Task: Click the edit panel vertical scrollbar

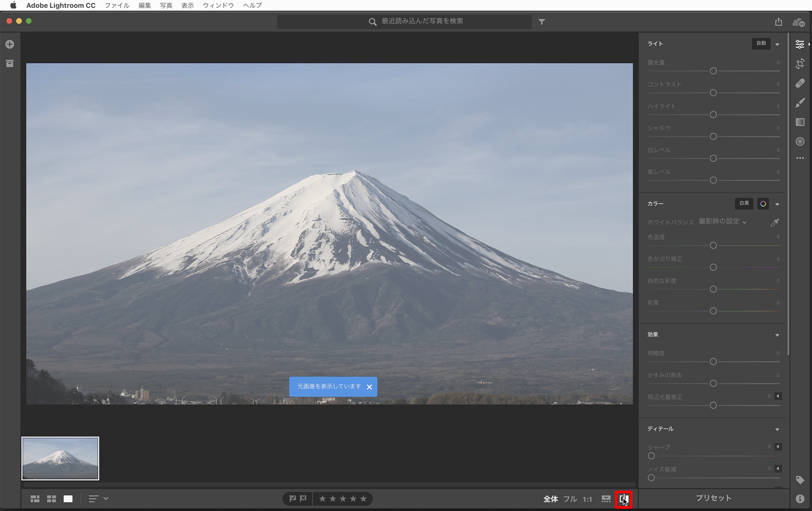Action: 789,194
